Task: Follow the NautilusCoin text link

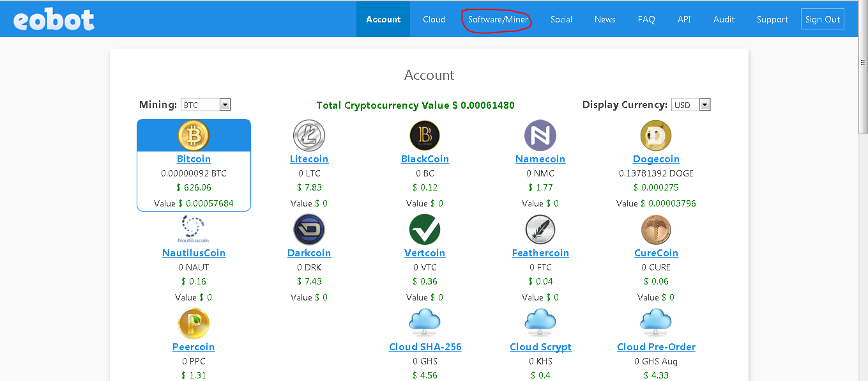Action: pos(194,253)
